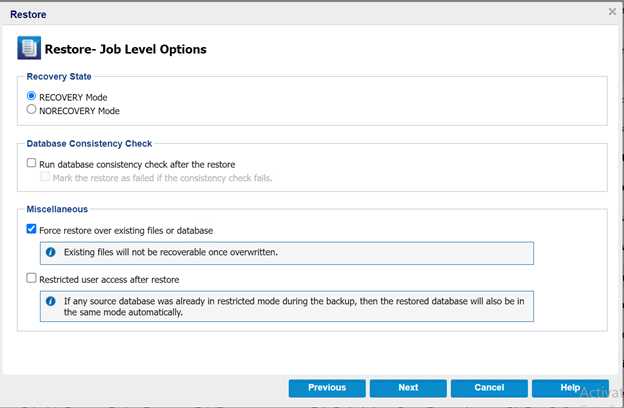The height and width of the screenshot is (408, 624).
Task: Tick mark restore as failed checkbox
Action: [45, 177]
